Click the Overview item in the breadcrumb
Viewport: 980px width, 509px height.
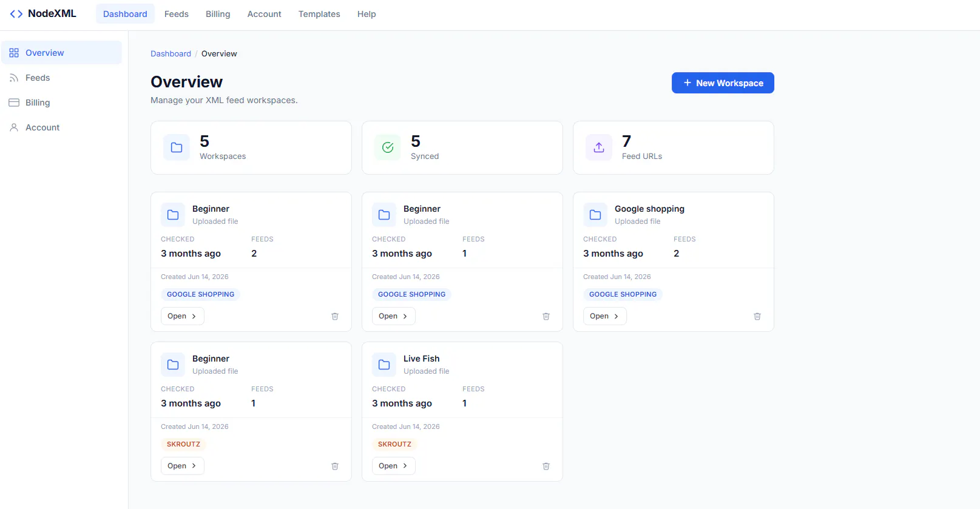219,53
